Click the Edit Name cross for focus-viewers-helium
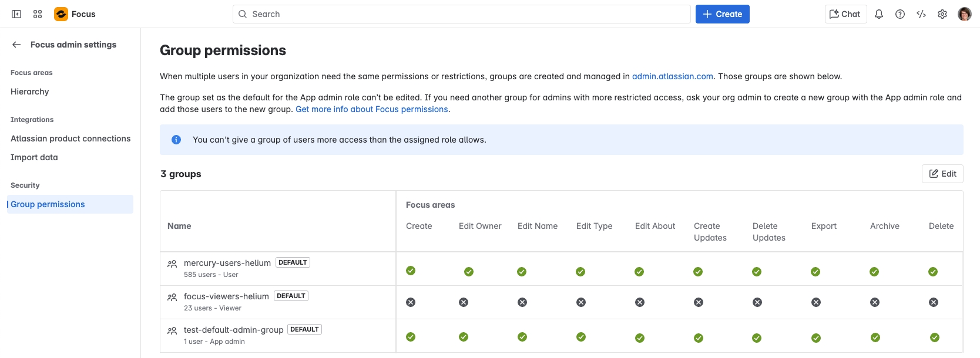This screenshot has height=358, width=980. 522,302
